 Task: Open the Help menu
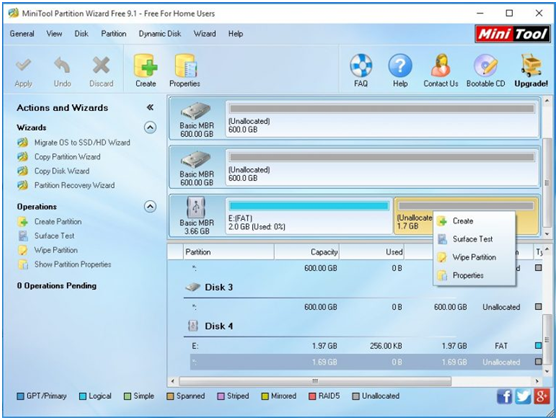[236, 34]
